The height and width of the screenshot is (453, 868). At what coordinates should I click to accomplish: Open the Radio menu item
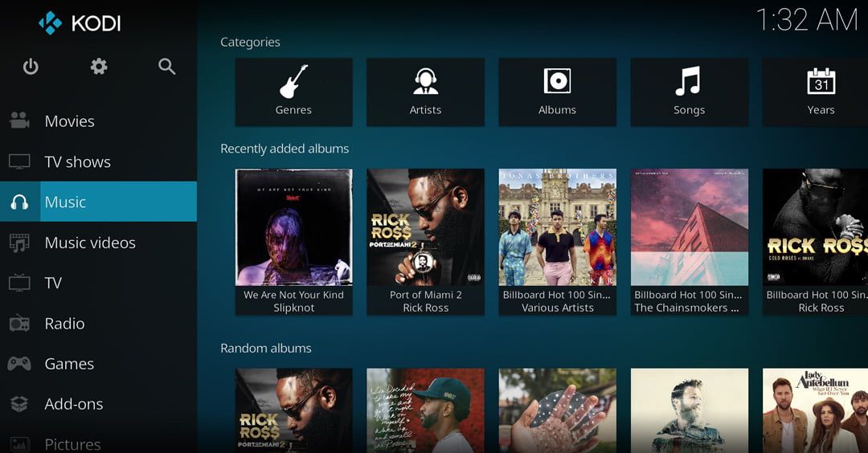coord(99,323)
